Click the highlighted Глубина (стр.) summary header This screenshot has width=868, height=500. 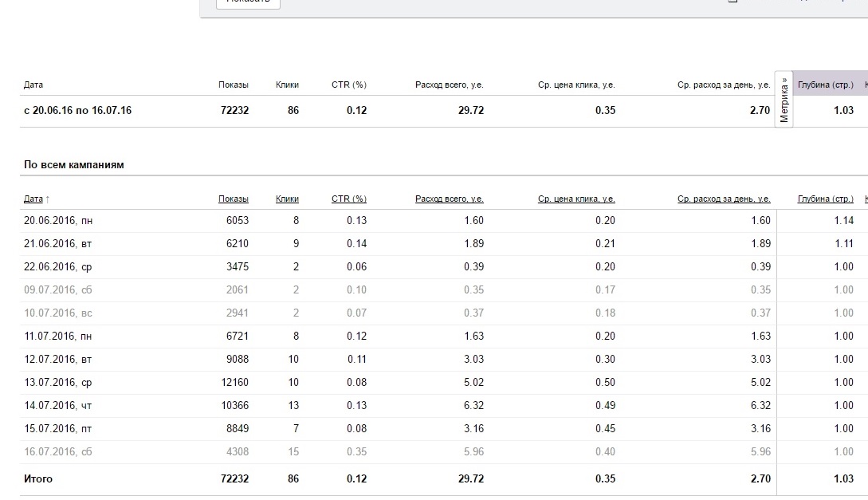(825, 85)
